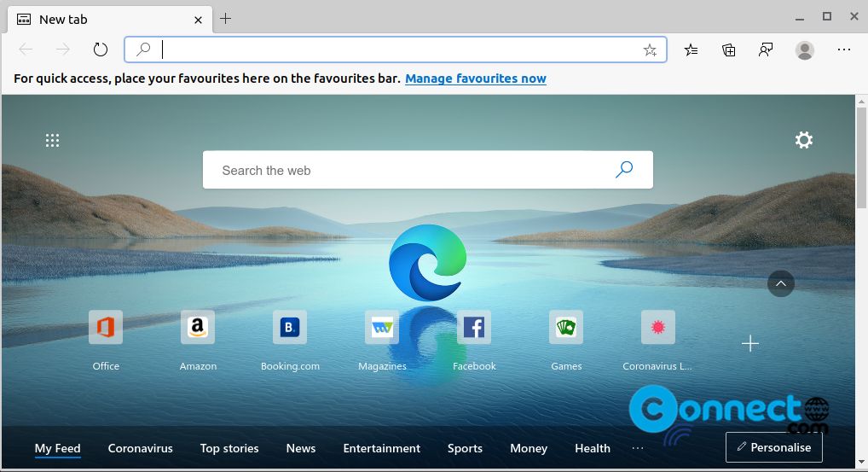The width and height of the screenshot is (868, 472).
Task: Open page settings gear icon
Action: click(804, 140)
